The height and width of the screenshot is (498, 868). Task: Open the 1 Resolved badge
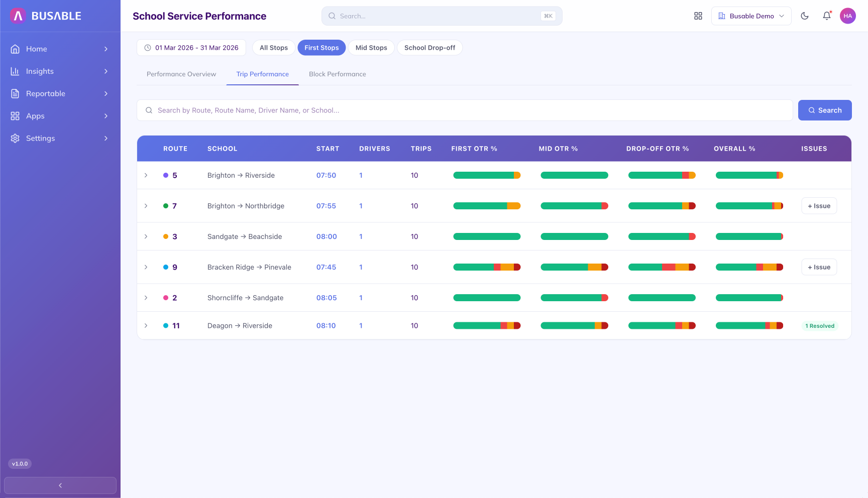[820, 326]
